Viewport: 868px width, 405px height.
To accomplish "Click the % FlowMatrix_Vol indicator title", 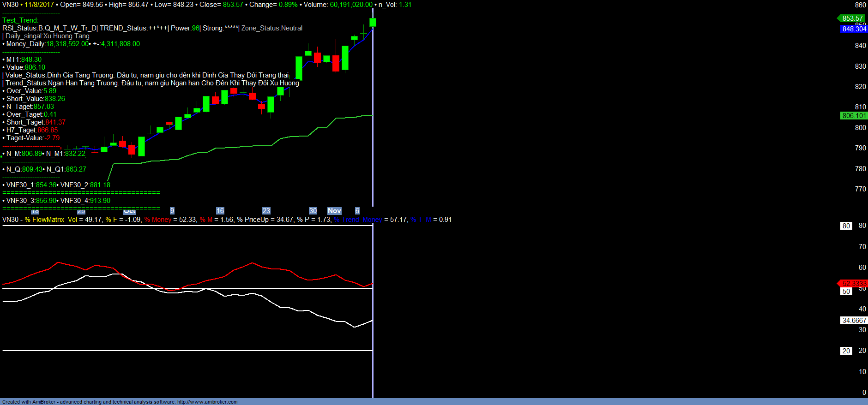I will (x=51, y=220).
